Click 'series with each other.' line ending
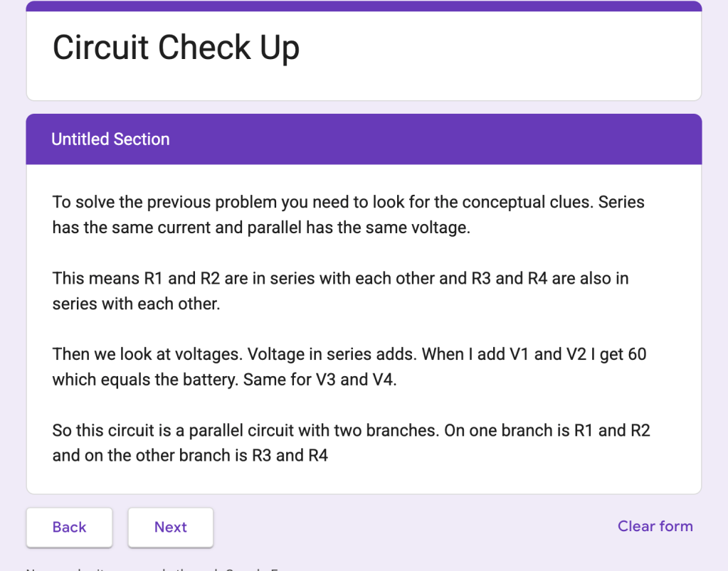The width and height of the screenshot is (728, 571). point(136,304)
